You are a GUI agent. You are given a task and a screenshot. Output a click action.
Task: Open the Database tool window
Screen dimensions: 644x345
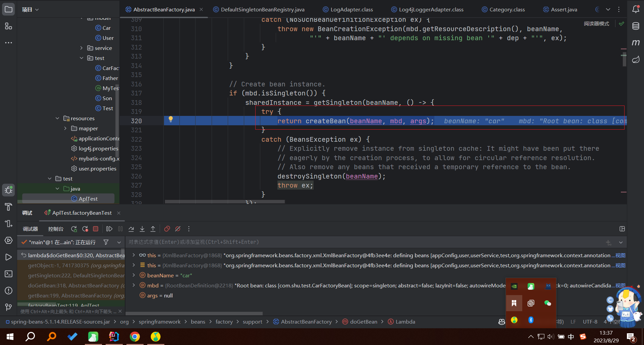[x=636, y=26]
